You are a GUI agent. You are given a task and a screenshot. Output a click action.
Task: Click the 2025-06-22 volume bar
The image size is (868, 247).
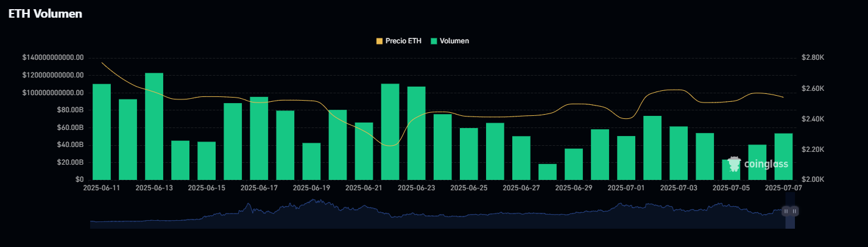tap(390, 132)
